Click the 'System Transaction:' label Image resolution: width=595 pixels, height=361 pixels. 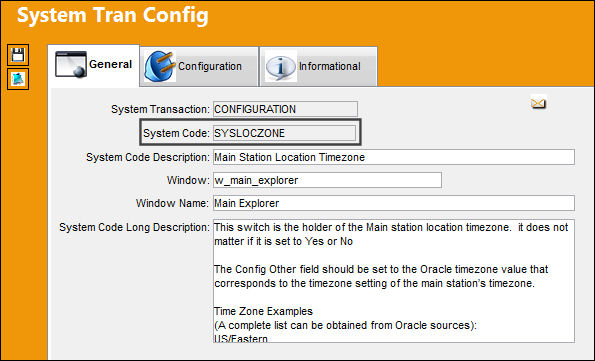tap(160, 109)
